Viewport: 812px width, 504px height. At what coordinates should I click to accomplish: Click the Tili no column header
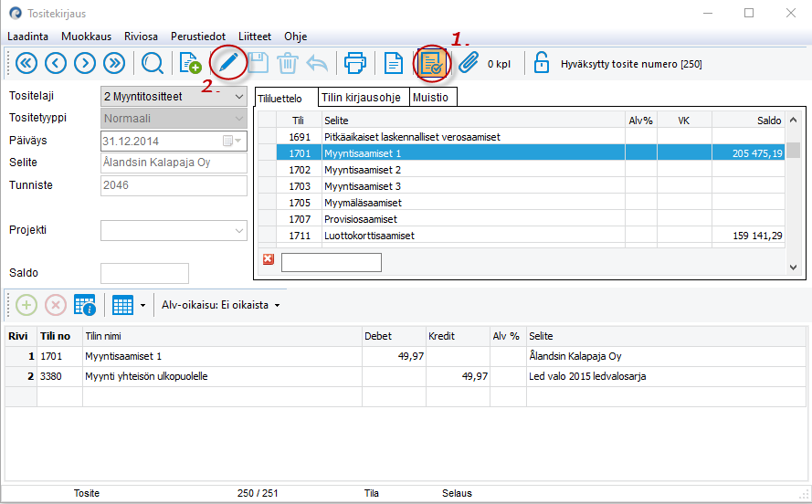click(59, 336)
